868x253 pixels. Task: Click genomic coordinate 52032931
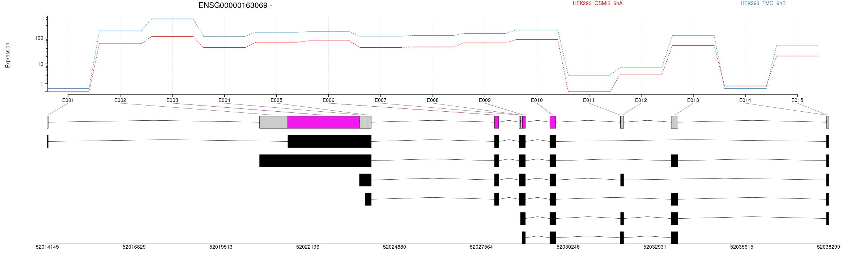[655, 247]
